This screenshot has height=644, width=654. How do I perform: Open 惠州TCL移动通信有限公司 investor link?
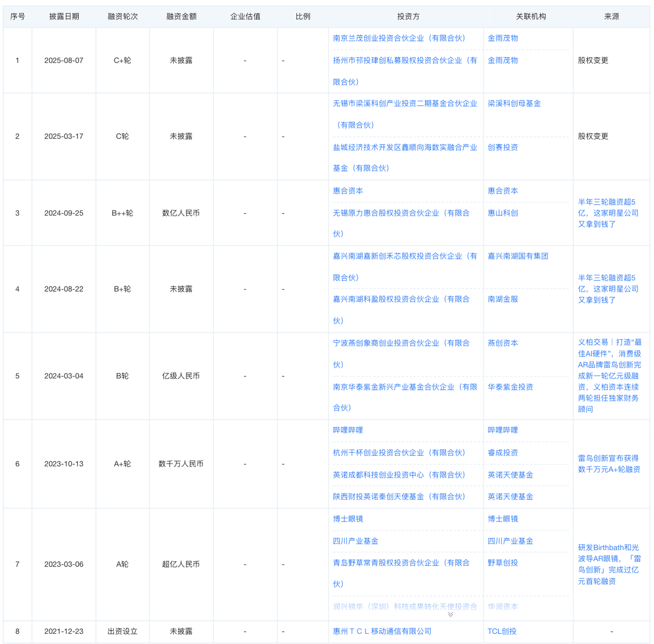coord(382,631)
